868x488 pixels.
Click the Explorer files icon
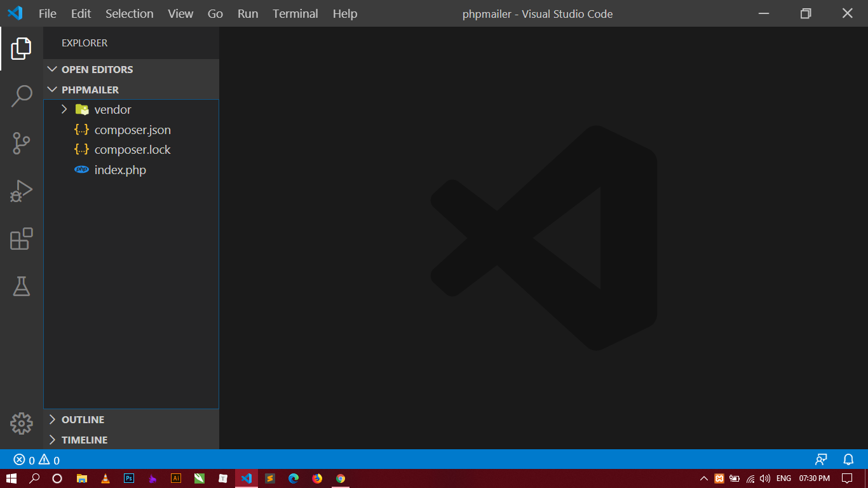(x=22, y=48)
